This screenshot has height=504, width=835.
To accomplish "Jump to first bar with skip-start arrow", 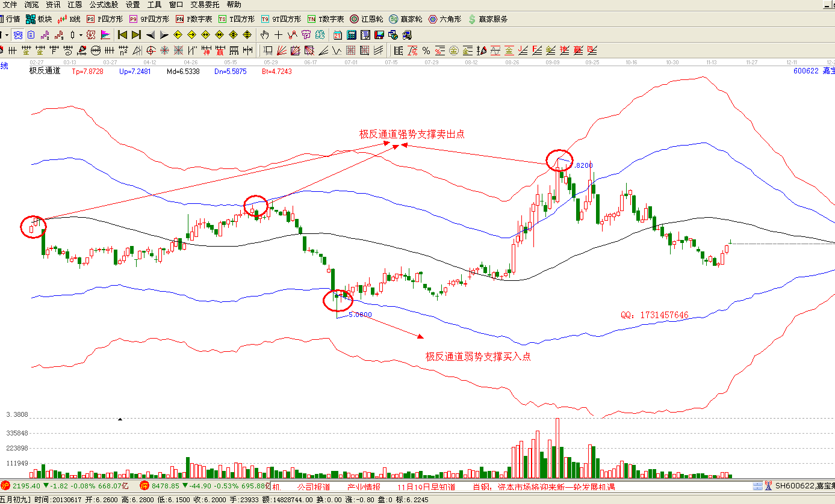I will tap(122, 34).
